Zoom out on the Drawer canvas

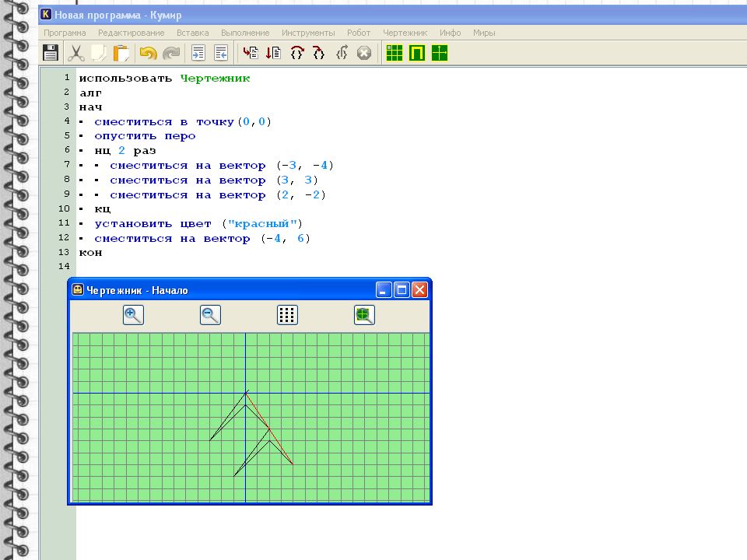pos(210,315)
